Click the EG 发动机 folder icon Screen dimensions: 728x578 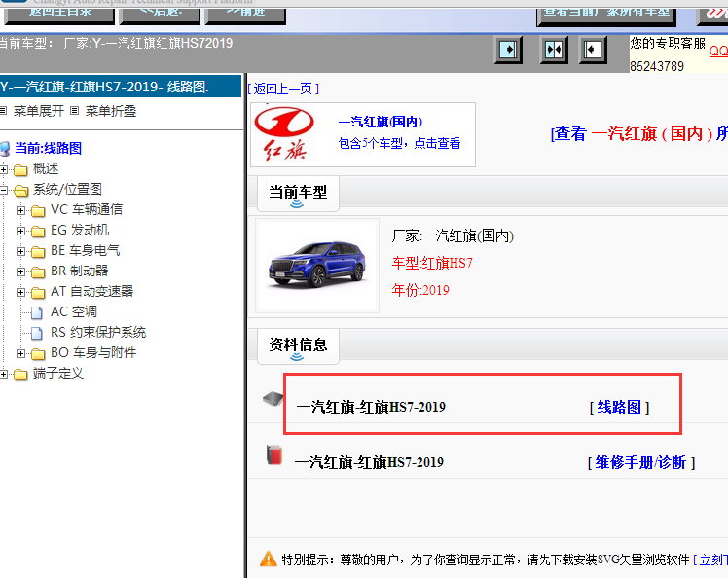coord(38,232)
